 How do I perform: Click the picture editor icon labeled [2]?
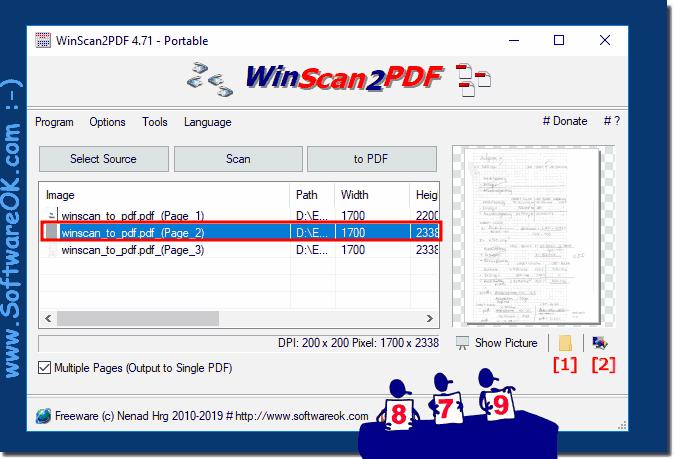point(600,343)
